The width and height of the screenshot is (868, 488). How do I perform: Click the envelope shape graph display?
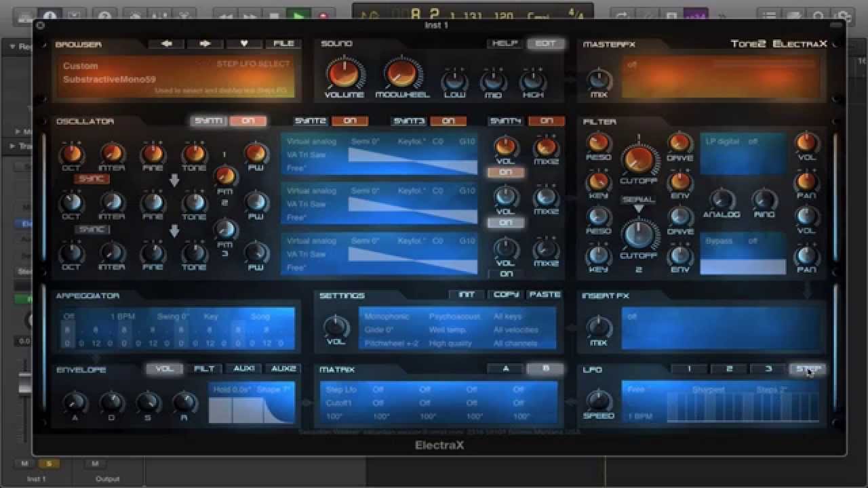pos(252,410)
